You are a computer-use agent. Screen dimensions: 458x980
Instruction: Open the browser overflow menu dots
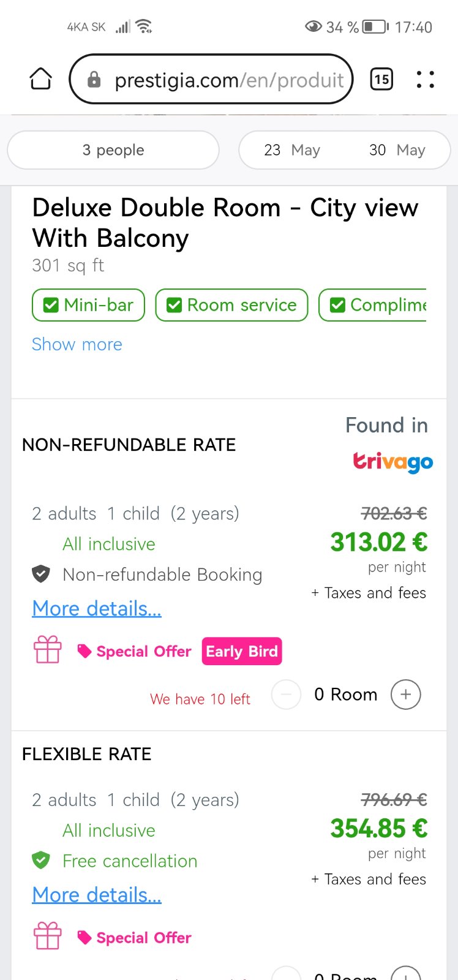pyautogui.click(x=426, y=79)
